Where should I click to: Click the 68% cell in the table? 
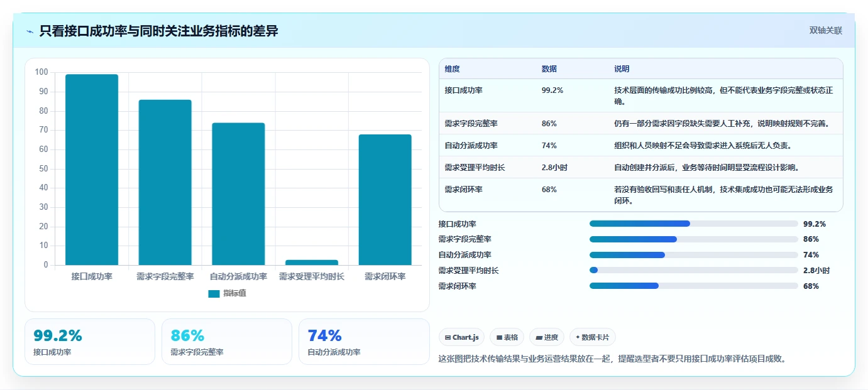point(549,190)
